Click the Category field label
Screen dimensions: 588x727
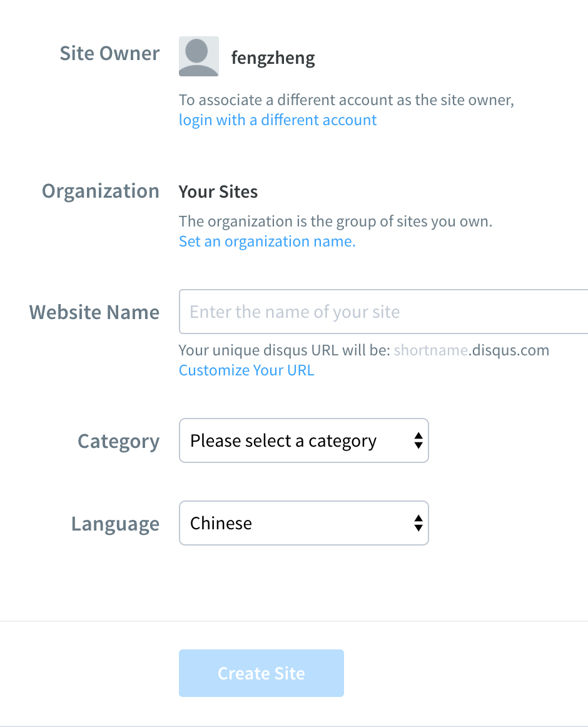pos(118,442)
